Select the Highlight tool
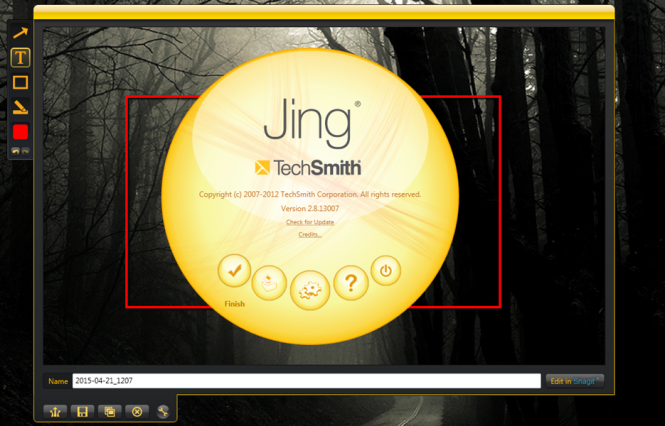The image size is (665, 426). 20,107
